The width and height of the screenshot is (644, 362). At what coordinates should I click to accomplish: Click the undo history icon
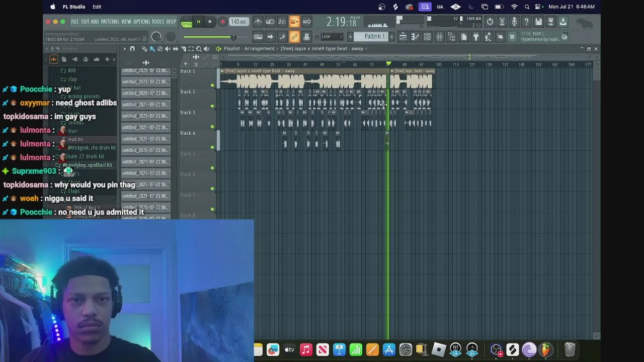click(x=490, y=22)
